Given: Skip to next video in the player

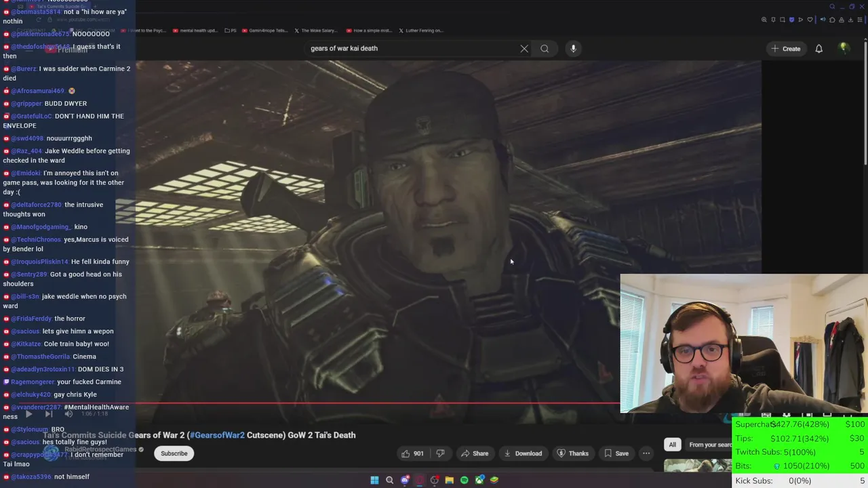Looking at the screenshot, I should click(49, 413).
